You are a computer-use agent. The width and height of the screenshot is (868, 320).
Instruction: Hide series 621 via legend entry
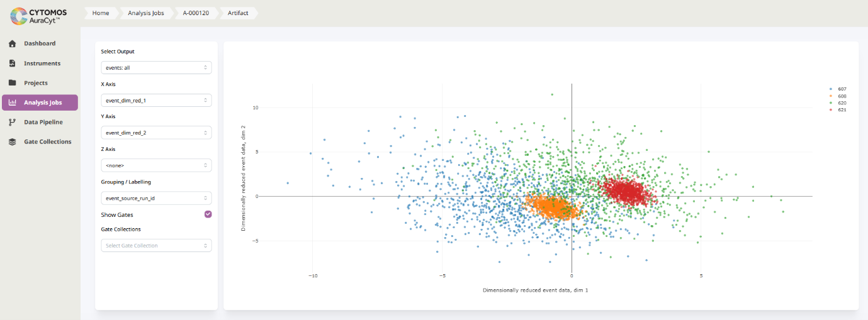coord(842,110)
